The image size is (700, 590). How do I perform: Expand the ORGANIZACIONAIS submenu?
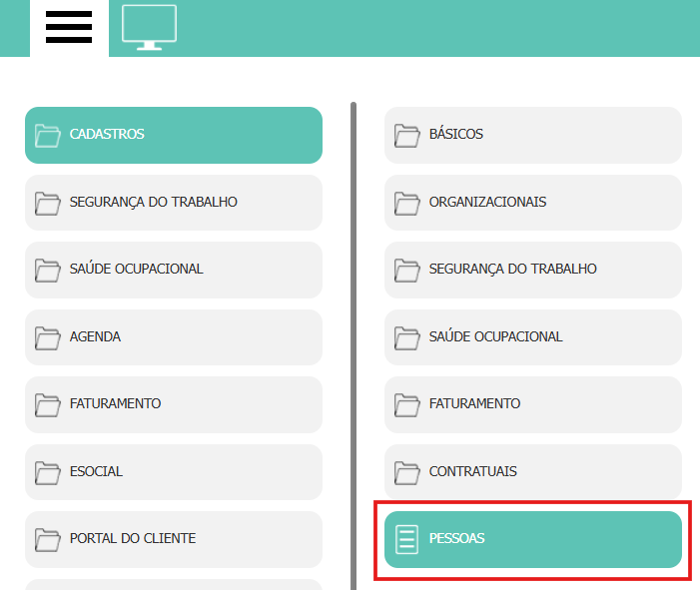(x=533, y=203)
